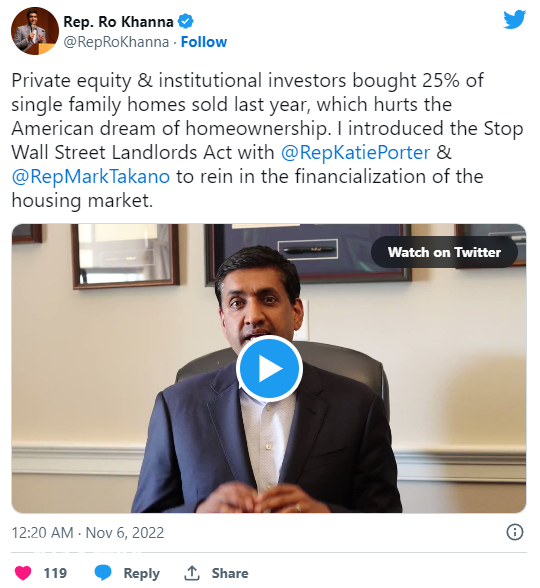Click the Twitter bird logo
Image resolution: width=540 pixels, height=588 pixels.
click(x=514, y=20)
